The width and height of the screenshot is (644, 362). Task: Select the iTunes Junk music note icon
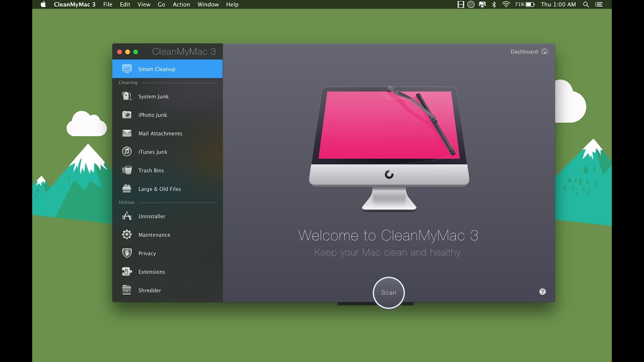coord(127,151)
